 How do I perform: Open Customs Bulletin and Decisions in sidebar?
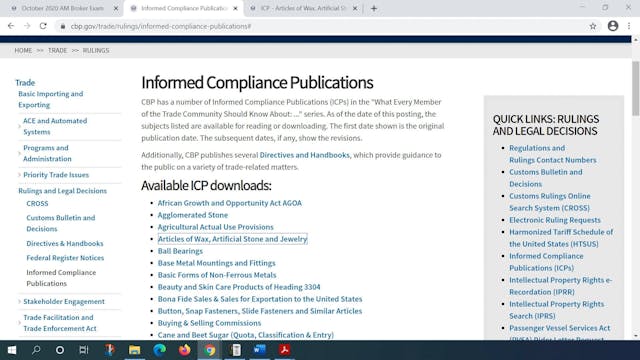pos(61,223)
